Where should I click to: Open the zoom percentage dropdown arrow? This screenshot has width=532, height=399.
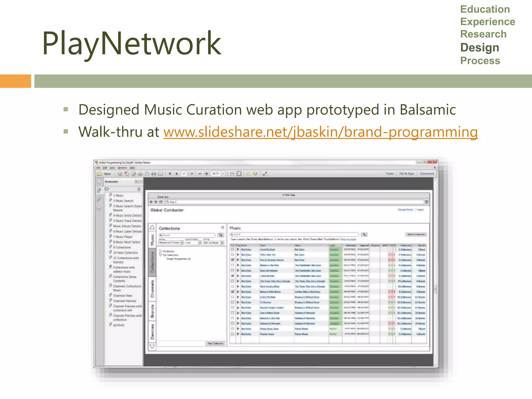[x=223, y=174]
